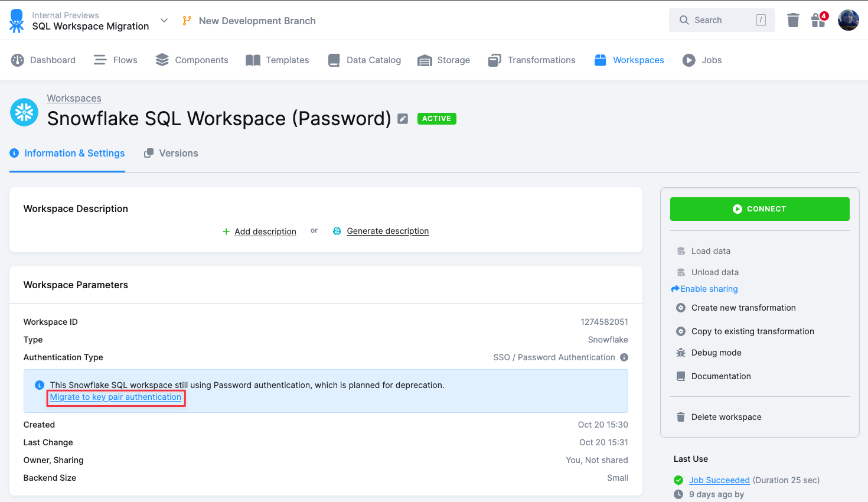Click the green success check icon
Screen dimensions: 868x502
click(x=678, y=480)
